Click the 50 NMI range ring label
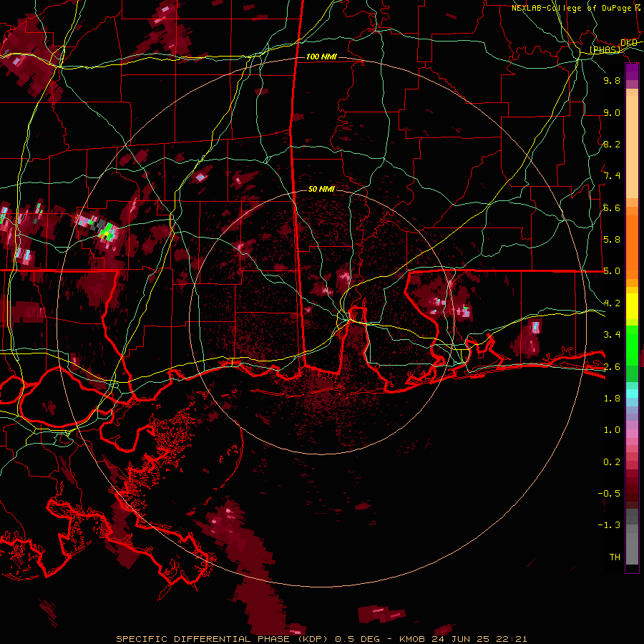The width and height of the screenshot is (644, 644). click(321, 189)
